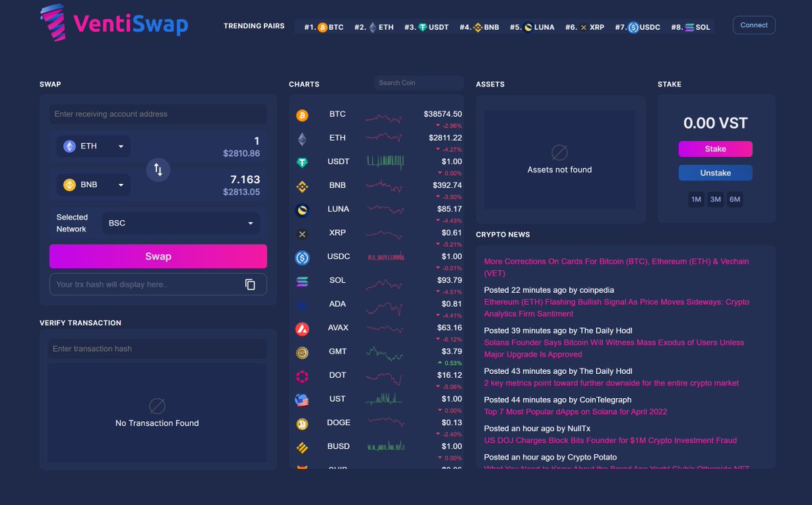812x505 pixels.
Task: Click the trx hash display field
Action: click(x=158, y=285)
